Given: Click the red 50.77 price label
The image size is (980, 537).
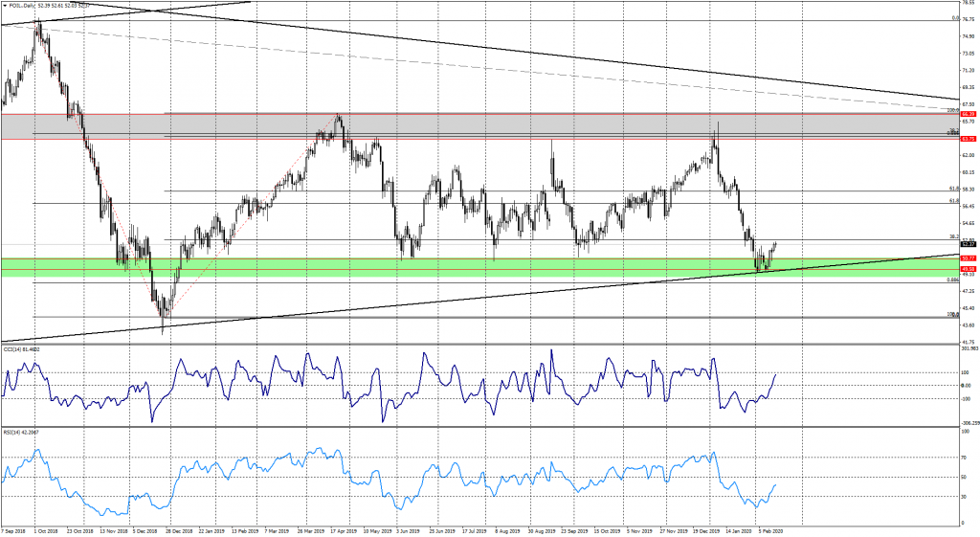Looking at the screenshot, I should [968, 258].
